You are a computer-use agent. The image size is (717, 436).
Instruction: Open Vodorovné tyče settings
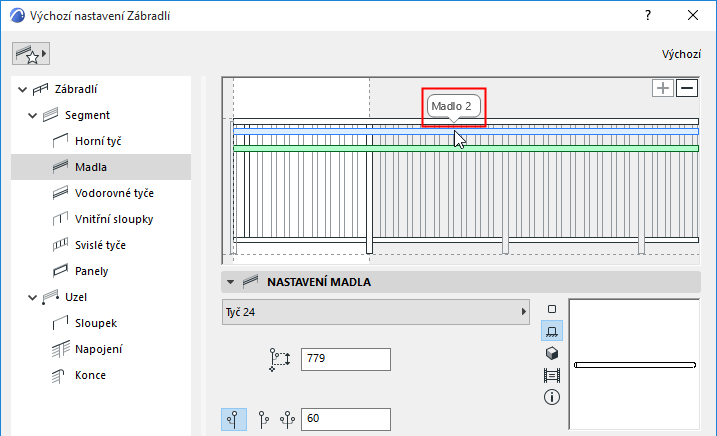click(114, 193)
